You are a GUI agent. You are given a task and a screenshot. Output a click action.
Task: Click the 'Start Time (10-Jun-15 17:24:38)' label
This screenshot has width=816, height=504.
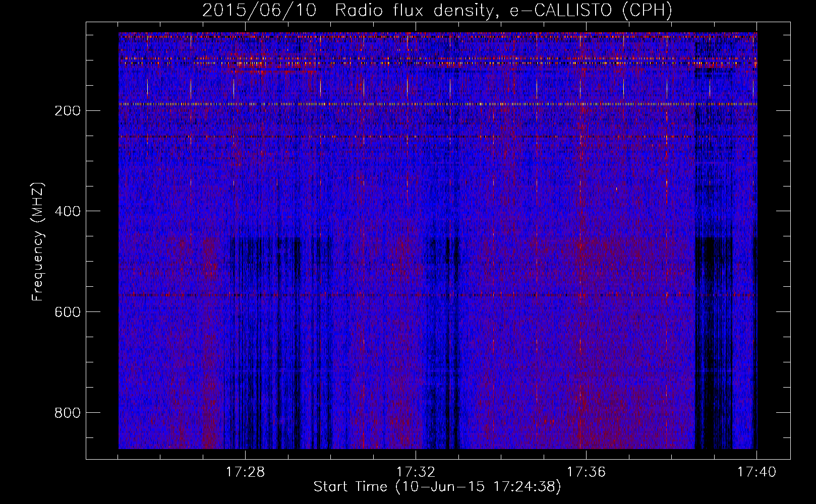(437, 487)
